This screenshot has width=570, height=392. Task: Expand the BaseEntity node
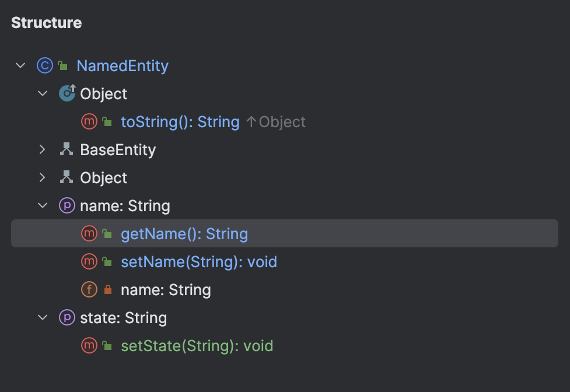[41, 149]
